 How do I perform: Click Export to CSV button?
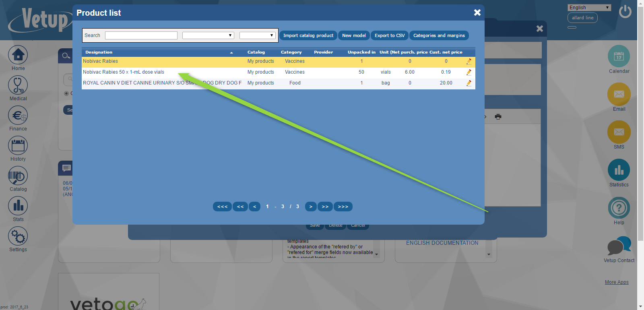point(390,35)
